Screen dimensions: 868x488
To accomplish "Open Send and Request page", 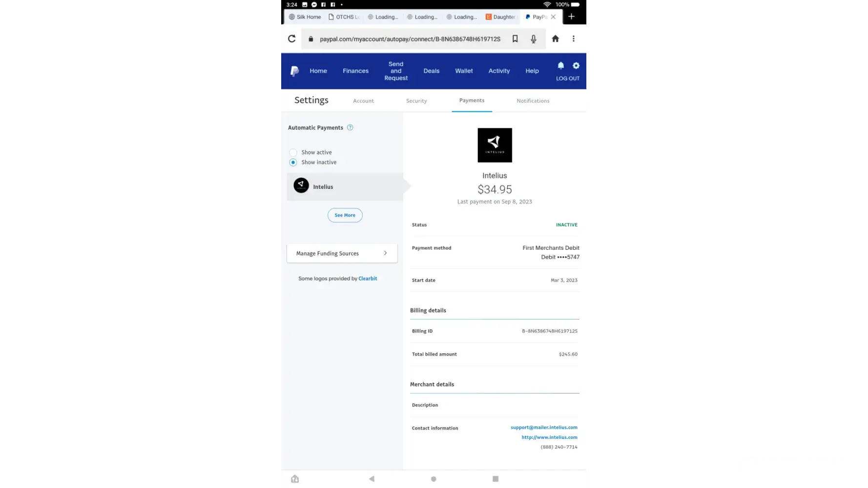I will pos(396,71).
